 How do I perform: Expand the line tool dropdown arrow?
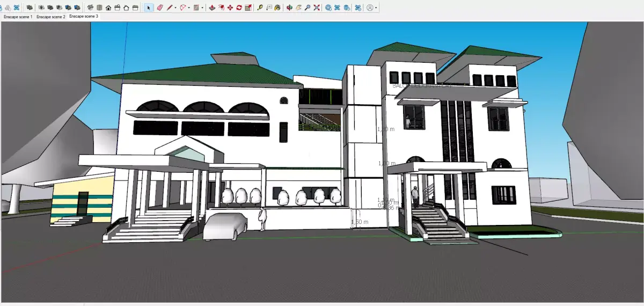175,8
